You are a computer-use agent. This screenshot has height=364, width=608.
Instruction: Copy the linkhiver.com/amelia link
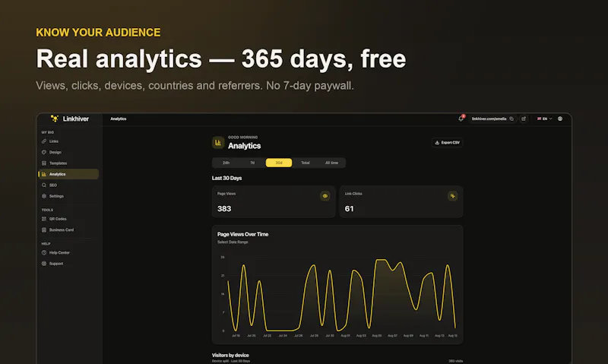511,119
